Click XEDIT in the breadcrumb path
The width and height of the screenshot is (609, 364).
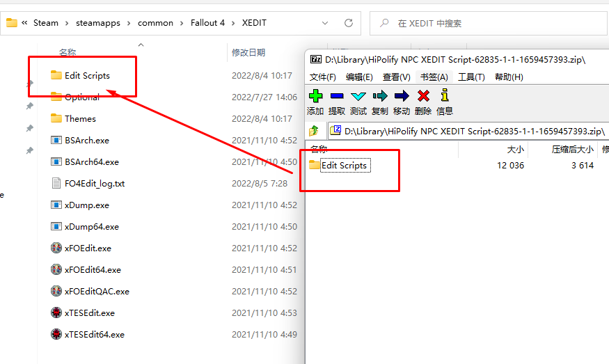(255, 23)
